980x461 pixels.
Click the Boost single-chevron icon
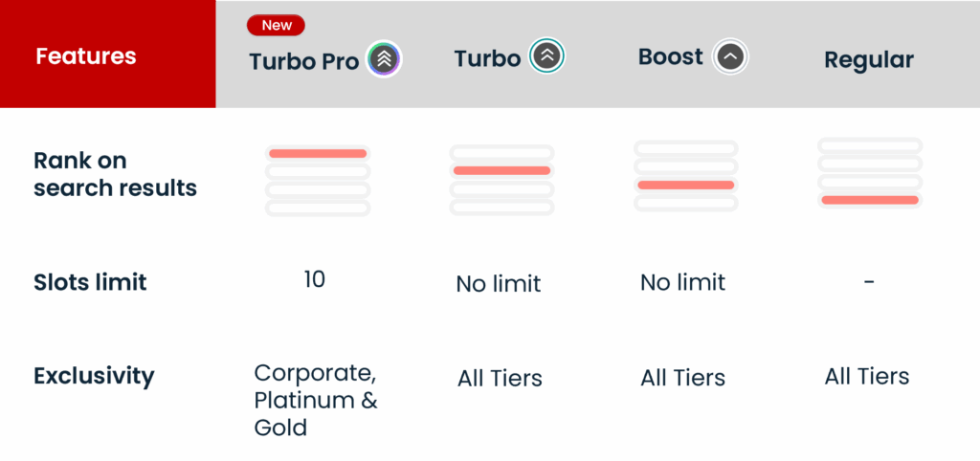coord(730,57)
